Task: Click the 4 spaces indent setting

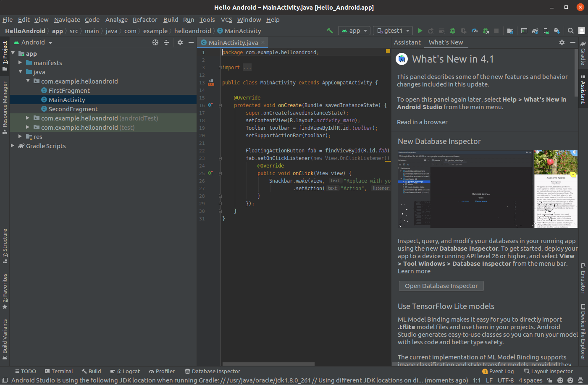Action: point(530,380)
